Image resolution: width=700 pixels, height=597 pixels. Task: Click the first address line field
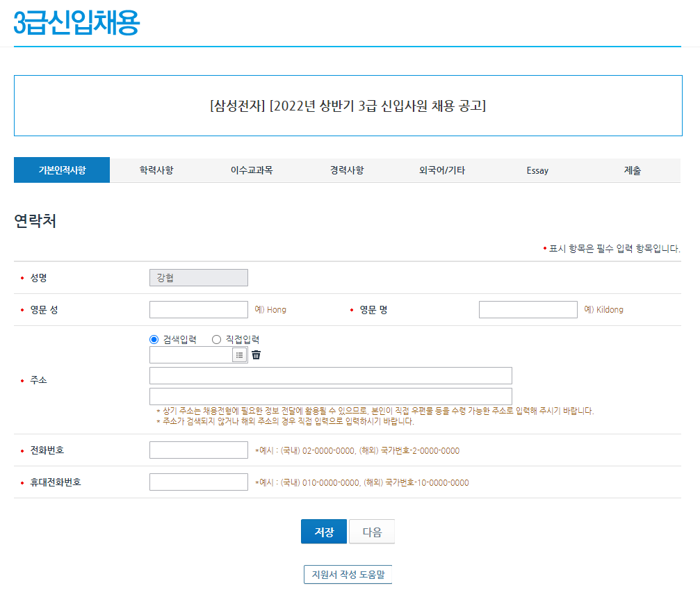tap(331, 376)
